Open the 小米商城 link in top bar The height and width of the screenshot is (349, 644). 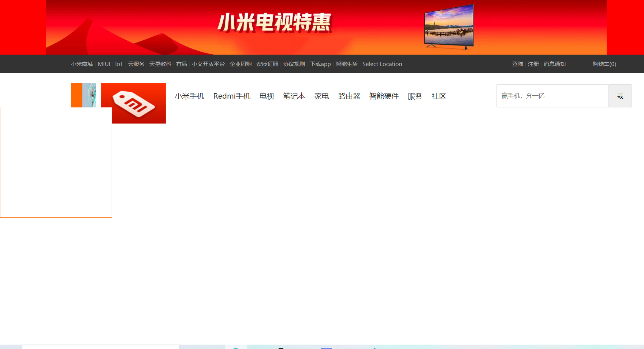click(x=82, y=64)
